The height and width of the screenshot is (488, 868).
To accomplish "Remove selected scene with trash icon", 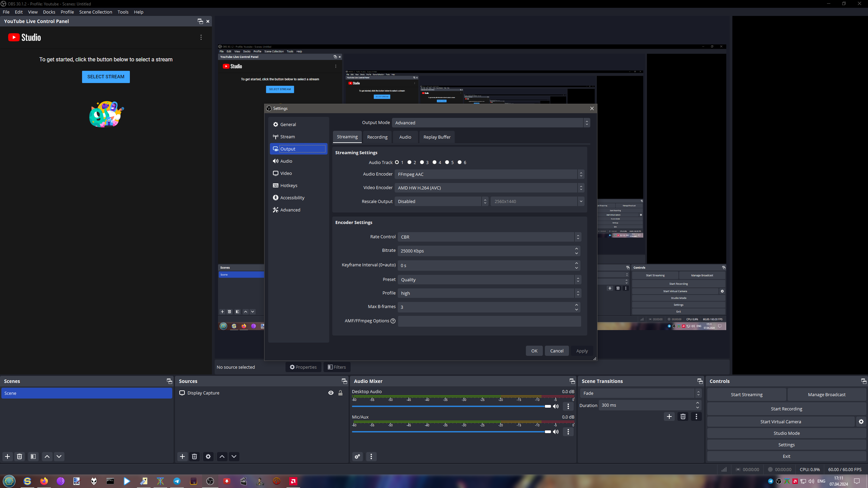I will click(x=20, y=456).
